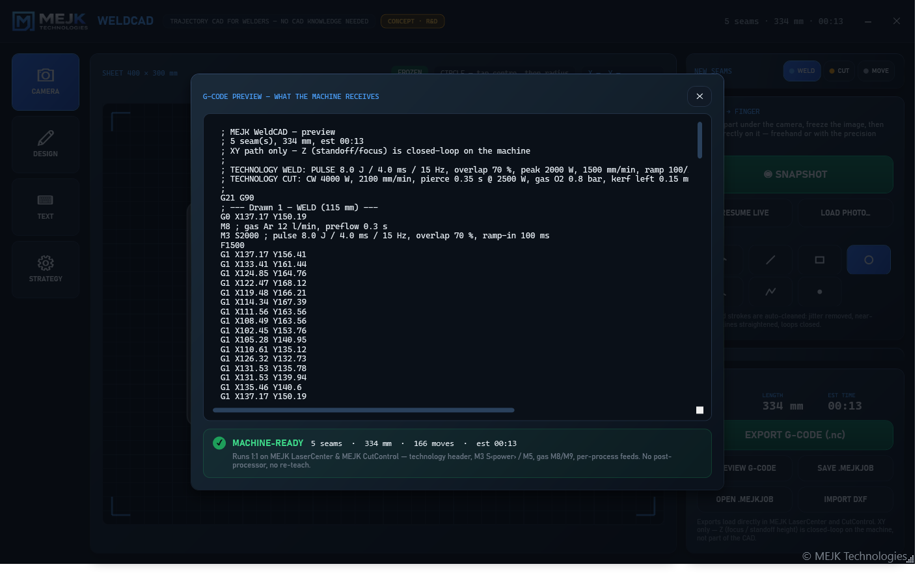Set new seams mode to CUT
The width and height of the screenshot is (924, 573).
(x=839, y=71)
